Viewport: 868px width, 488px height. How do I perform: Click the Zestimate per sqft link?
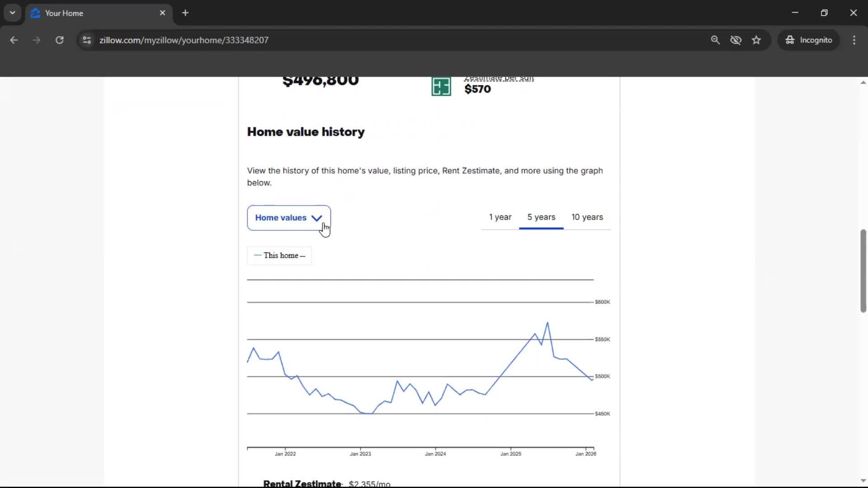(499, 79)
